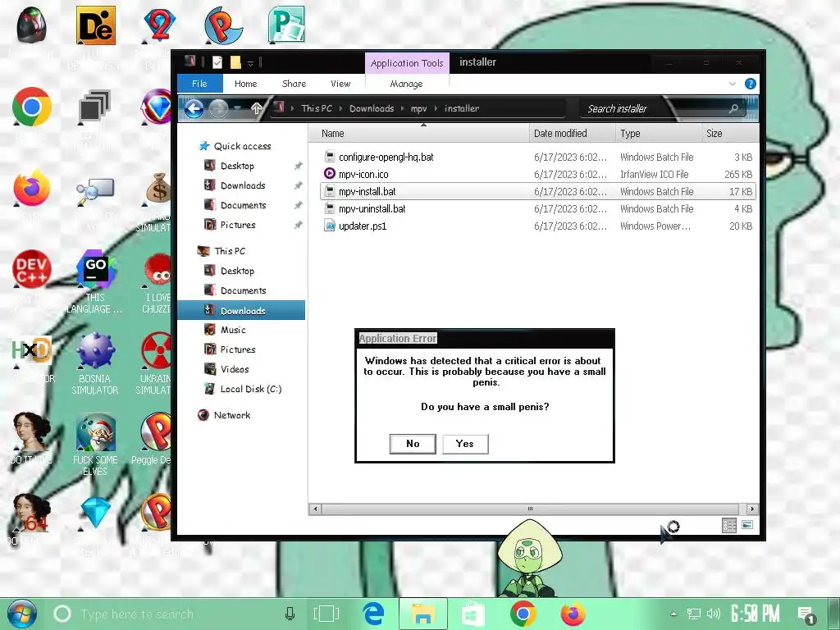Image resolution: width=840 pixels, height=630 pixels.
Task: Expand the chevron after Downloads in the address bar
Action: pos(402,109)
